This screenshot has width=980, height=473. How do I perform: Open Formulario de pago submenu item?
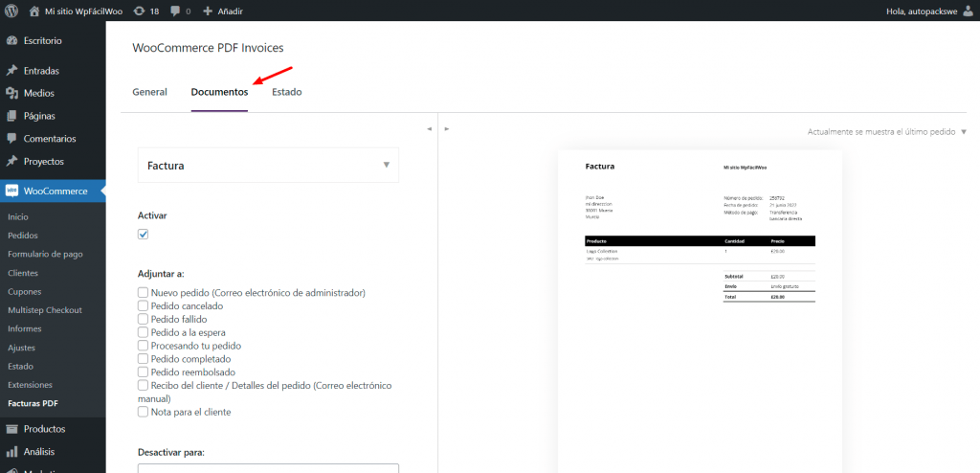45,254
